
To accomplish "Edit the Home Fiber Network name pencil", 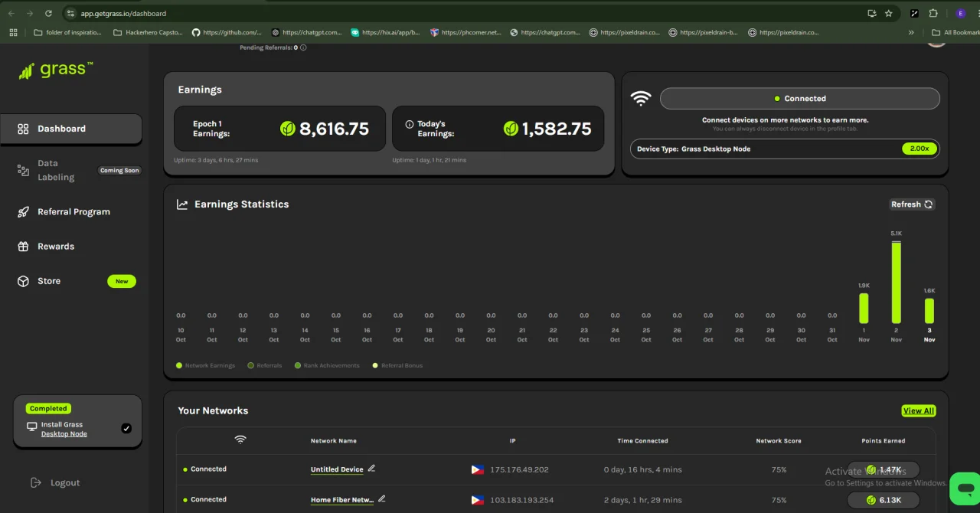I will (x=381, y=499).
